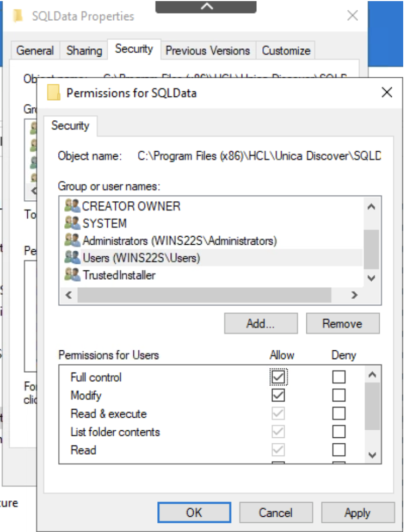Screen dimensions: 407x532
Task: Select TrustedInstaller in the group list
Action: (119, 275)
